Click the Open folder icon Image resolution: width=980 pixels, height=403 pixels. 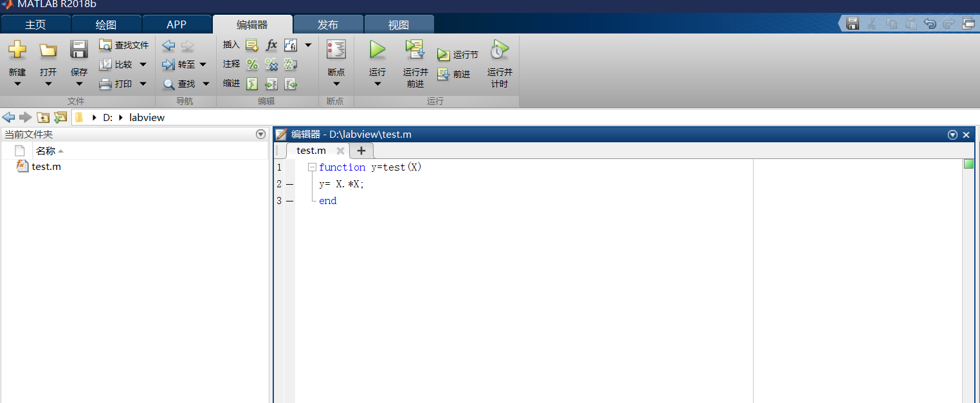[48, 50]
